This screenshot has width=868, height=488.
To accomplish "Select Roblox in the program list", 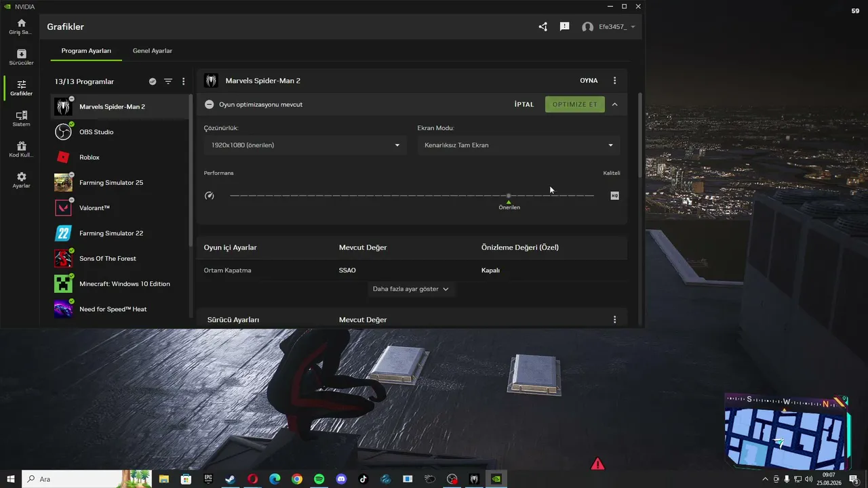I will point(121,157).
